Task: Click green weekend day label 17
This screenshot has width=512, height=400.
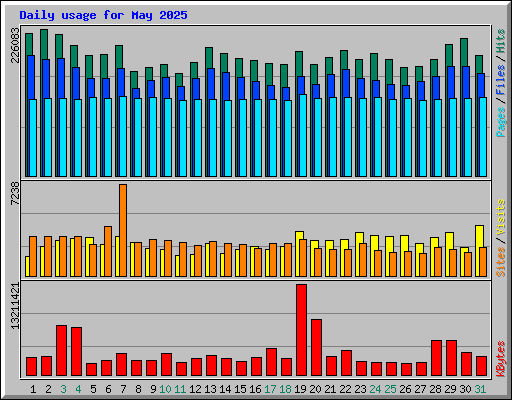Action: coord(270,389)
